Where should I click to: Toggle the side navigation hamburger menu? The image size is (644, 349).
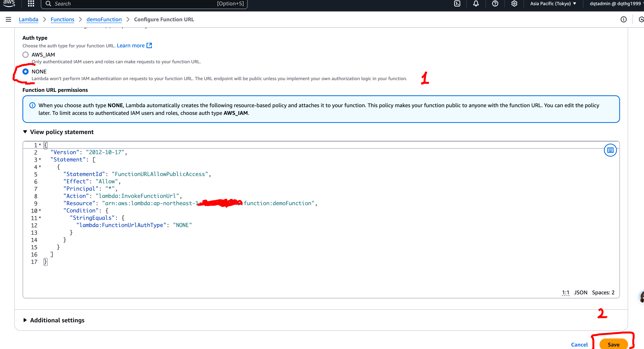(x=8, y=20)
